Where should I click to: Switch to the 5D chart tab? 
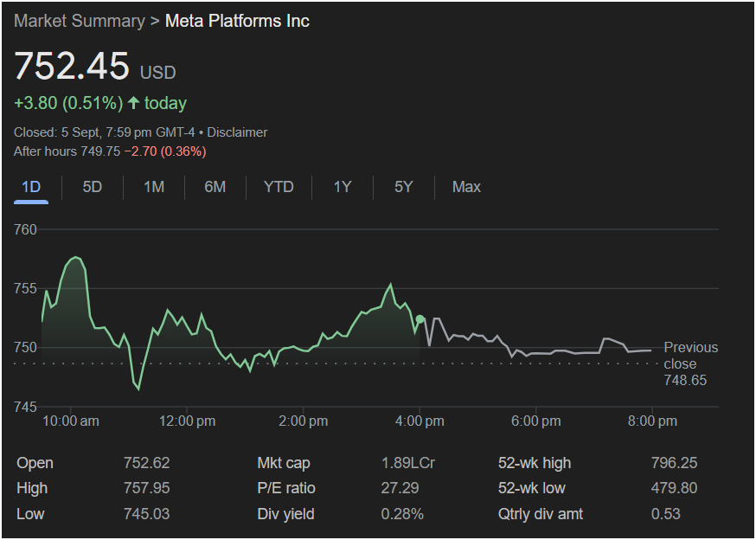(92, 187)
